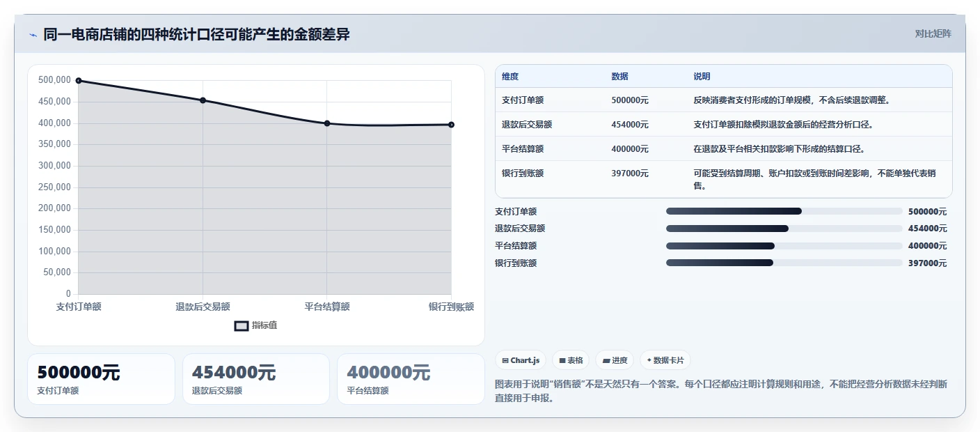Click the description starting 在退款及平台相关扣款影响下
Screen dimensions: 980x432
point(779,149)
